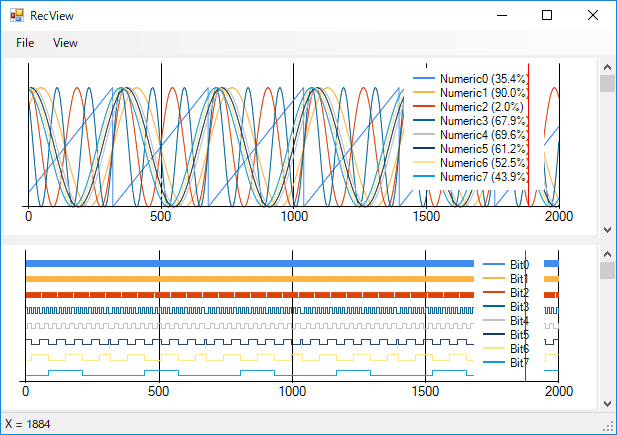Maximize the RecView window
Screen dimensions: 617x435
pyautogui.click(x=547, y=16)
